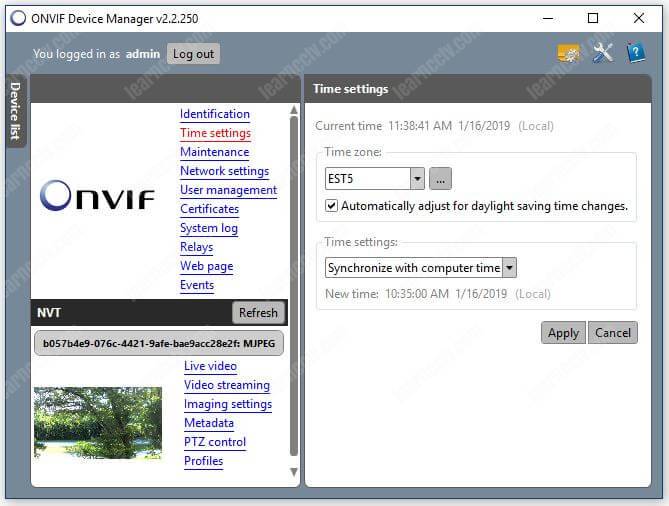Open the Identification section

[x=215, y=114]
